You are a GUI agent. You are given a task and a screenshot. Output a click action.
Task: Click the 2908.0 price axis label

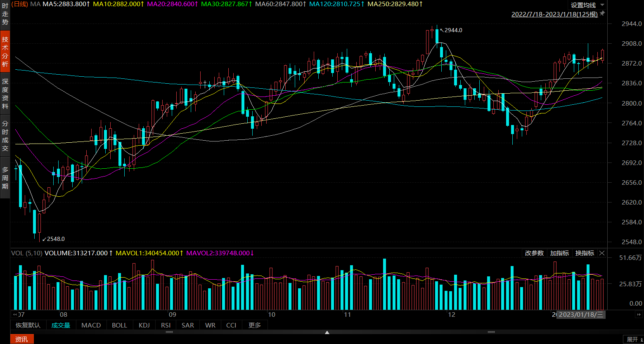632,44
